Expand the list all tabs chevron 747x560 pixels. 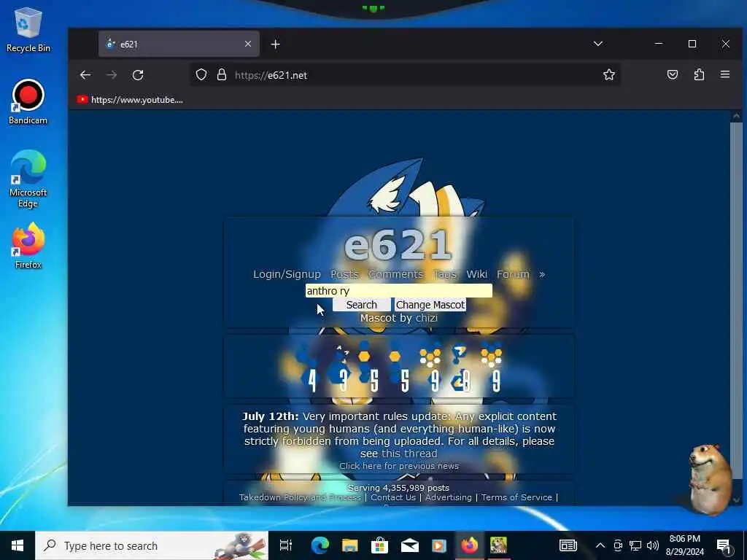pyautogui.click(x=598, y=44)
